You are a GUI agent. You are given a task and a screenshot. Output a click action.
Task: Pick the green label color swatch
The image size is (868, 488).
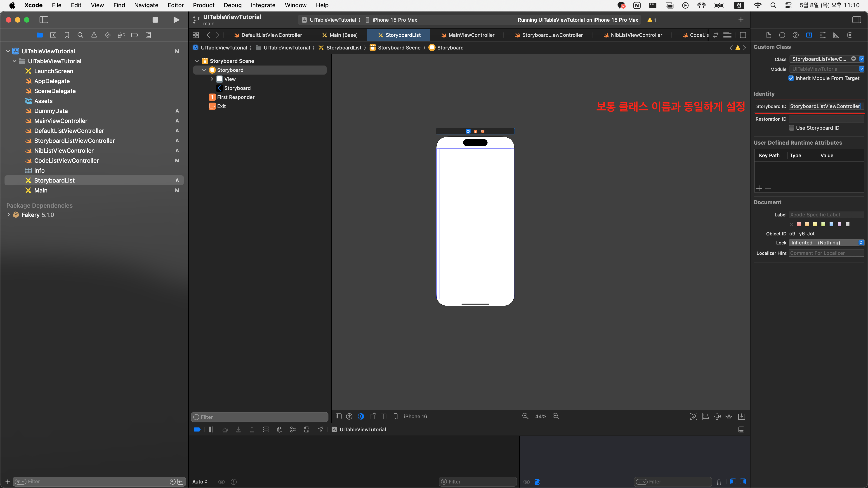823,224
